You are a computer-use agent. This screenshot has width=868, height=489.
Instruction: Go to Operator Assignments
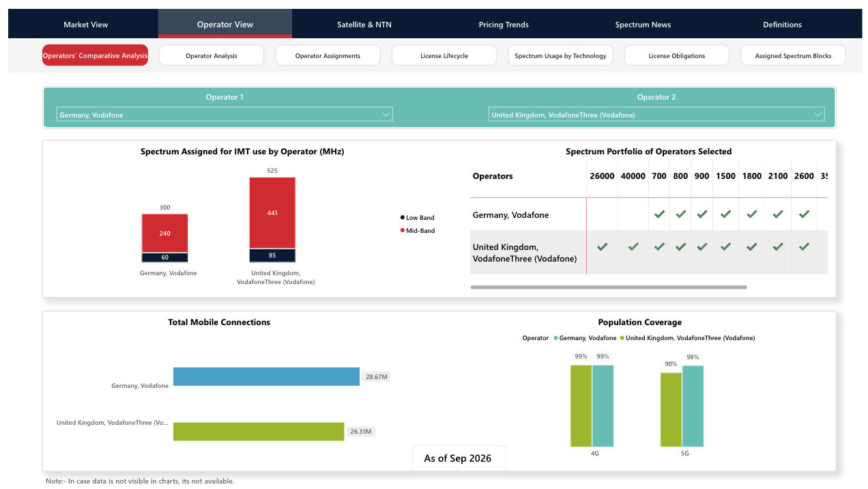(328, 55)
